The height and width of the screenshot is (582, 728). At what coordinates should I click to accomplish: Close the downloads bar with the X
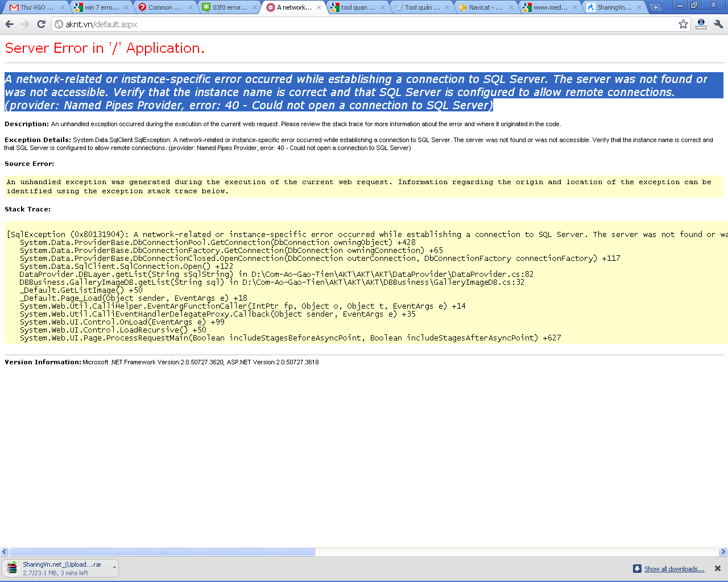click(717, 568)
